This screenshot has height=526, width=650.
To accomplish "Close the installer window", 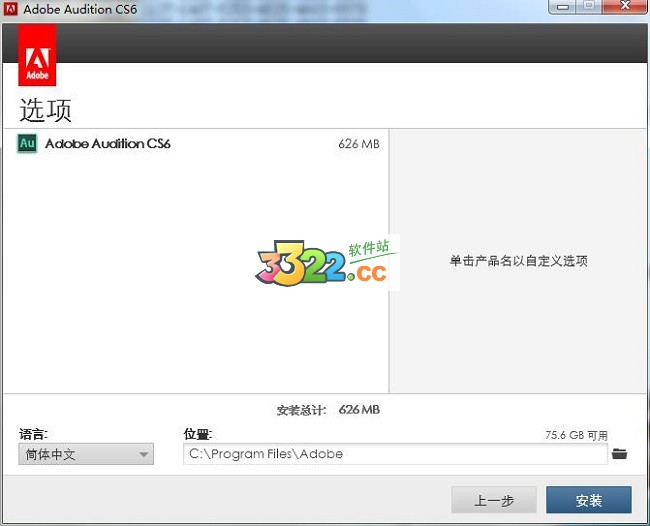I will coord(625,6).
